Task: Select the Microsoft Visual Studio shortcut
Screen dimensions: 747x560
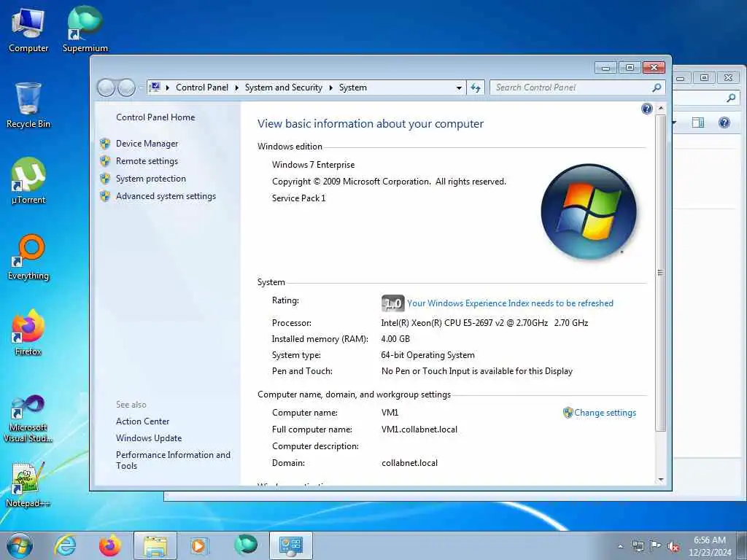Action: pos(28,419)
